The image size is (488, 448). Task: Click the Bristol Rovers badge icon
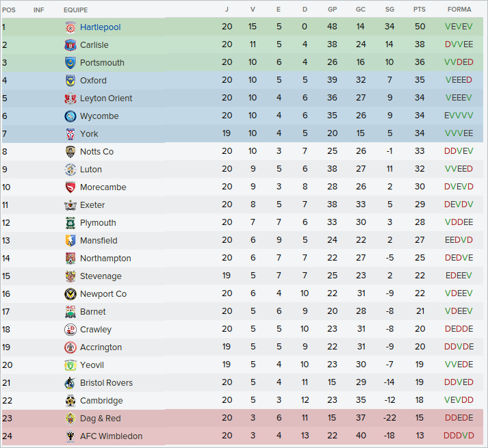(70, 383)
